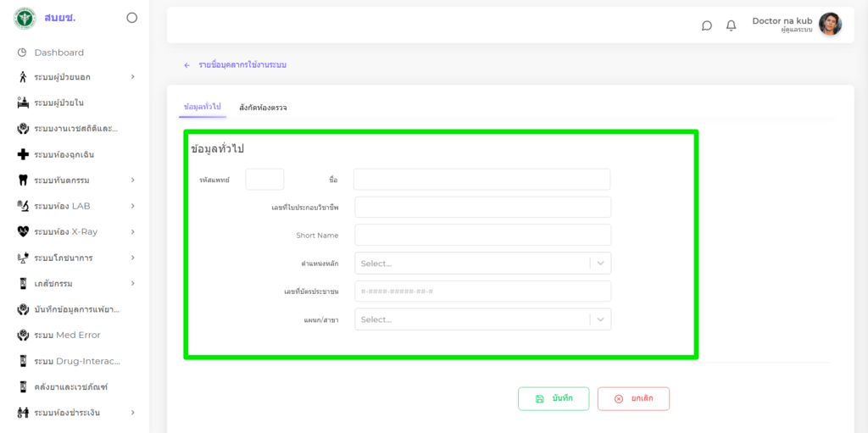Screen dimensions: 868x433
Task: Expand the ระบบห้อง LAB submenu
Action: click(x=133, y=206)
